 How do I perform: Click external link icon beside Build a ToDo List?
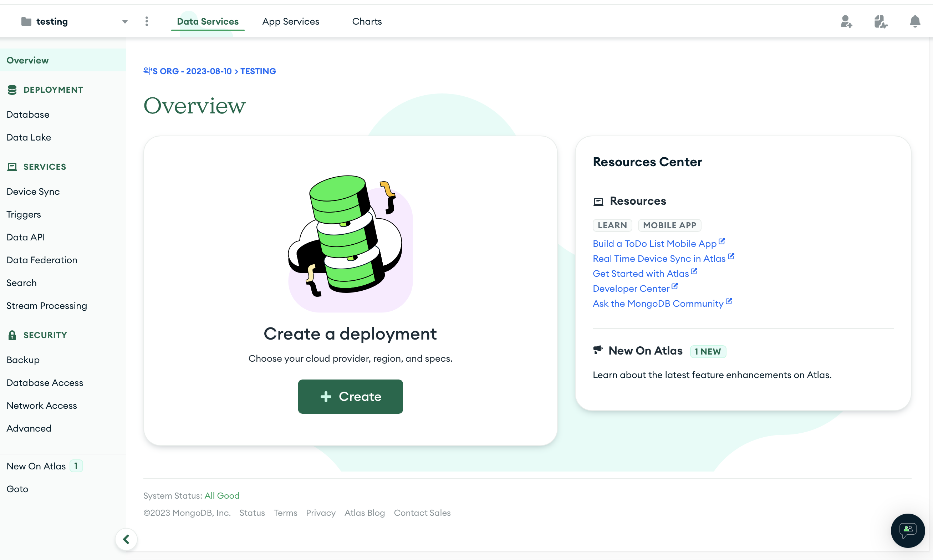[x=722, y=241]
